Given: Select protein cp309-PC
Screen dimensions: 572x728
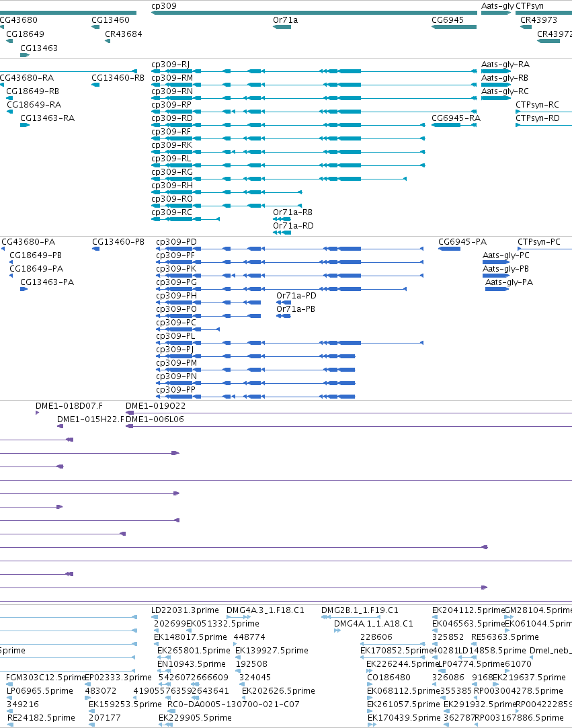Looking at the screenshot, I should click(176, 322).
